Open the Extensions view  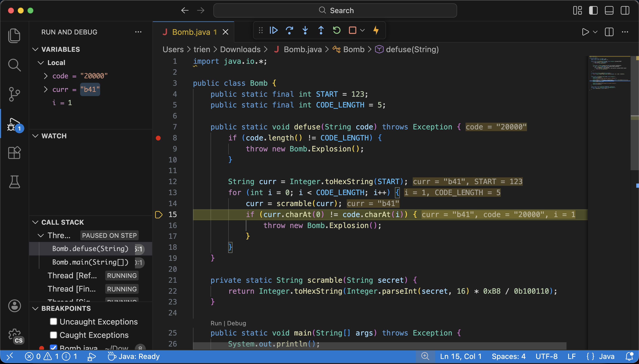click(x=14, y=153)
